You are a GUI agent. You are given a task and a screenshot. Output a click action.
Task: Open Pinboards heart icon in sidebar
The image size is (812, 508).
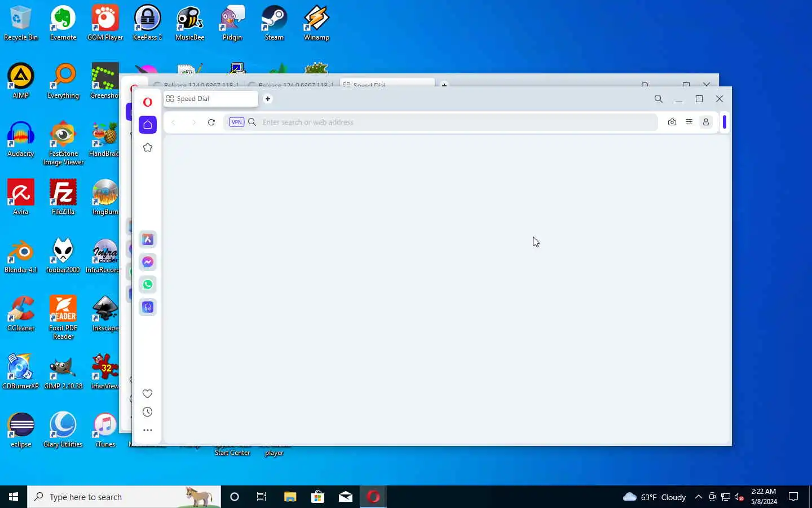[148, 393]
